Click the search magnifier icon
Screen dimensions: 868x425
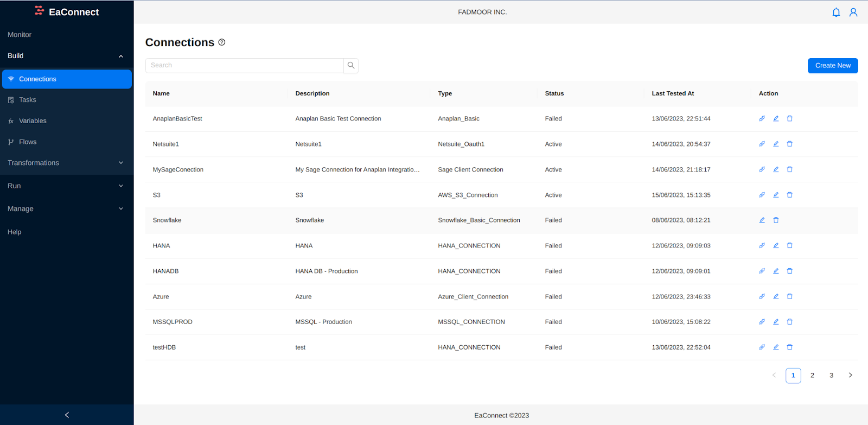click(351, 65)
